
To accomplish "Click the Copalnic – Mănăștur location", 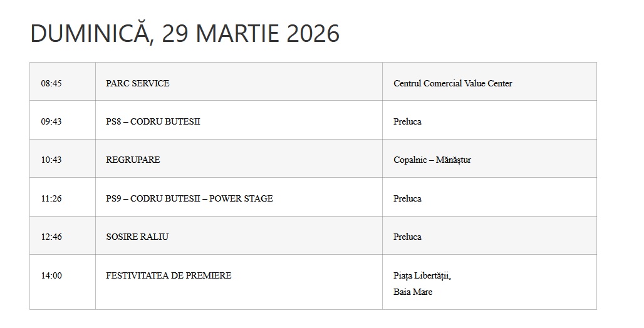I will (x=432, y=160).
